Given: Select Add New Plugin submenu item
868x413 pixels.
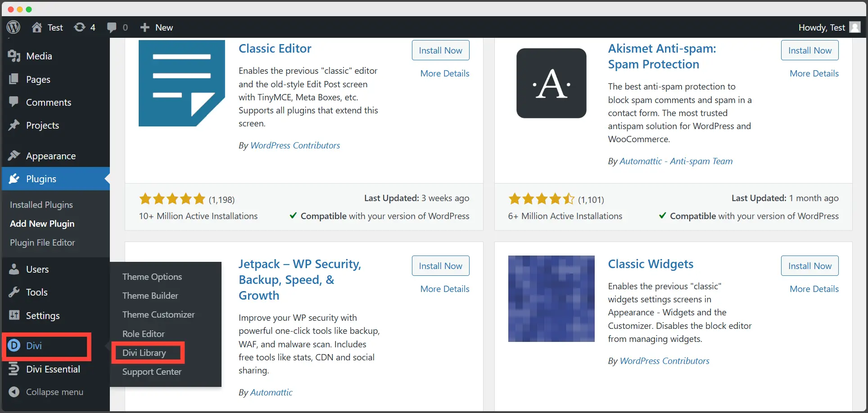Looking at the screenshot, I should (x=42, y=224).
